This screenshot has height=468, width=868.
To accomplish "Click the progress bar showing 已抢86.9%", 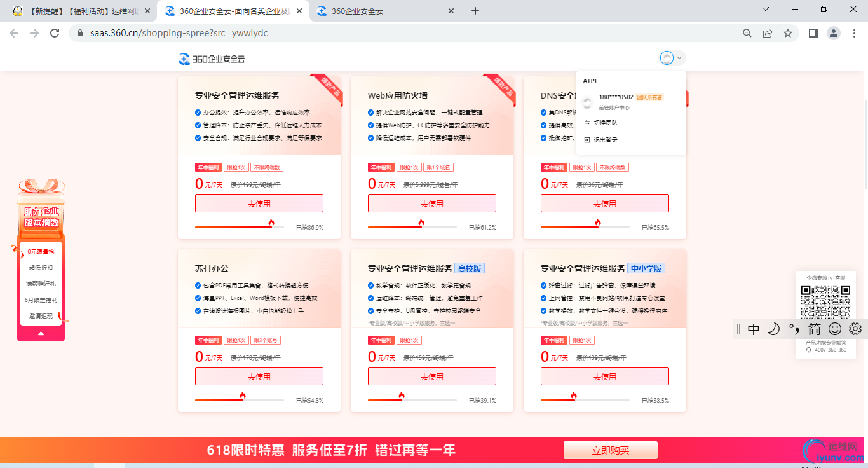I will (240, 227).
